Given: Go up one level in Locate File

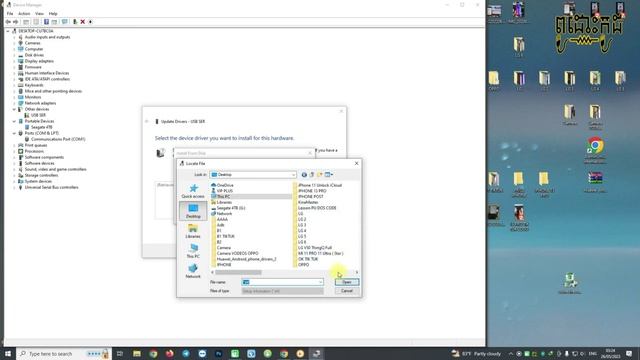Looking at the screenshot, I should point(312,175).
